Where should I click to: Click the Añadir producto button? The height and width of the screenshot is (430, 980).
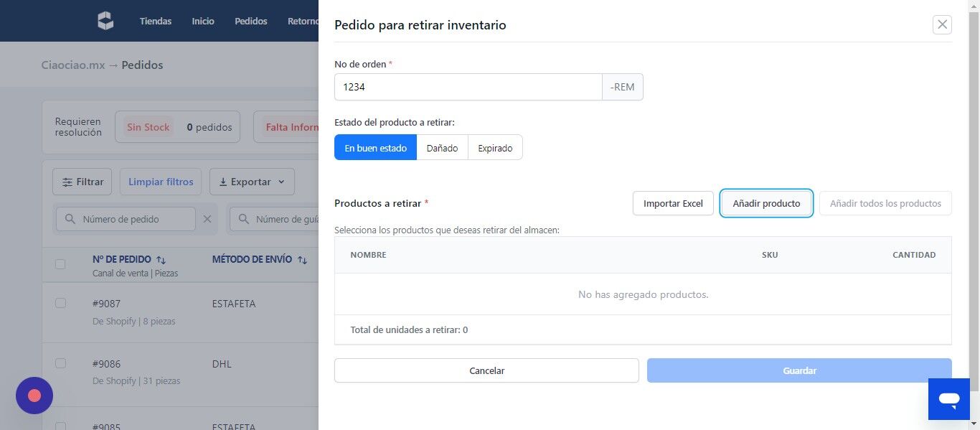pyautogui.click(x=766, y=203)
